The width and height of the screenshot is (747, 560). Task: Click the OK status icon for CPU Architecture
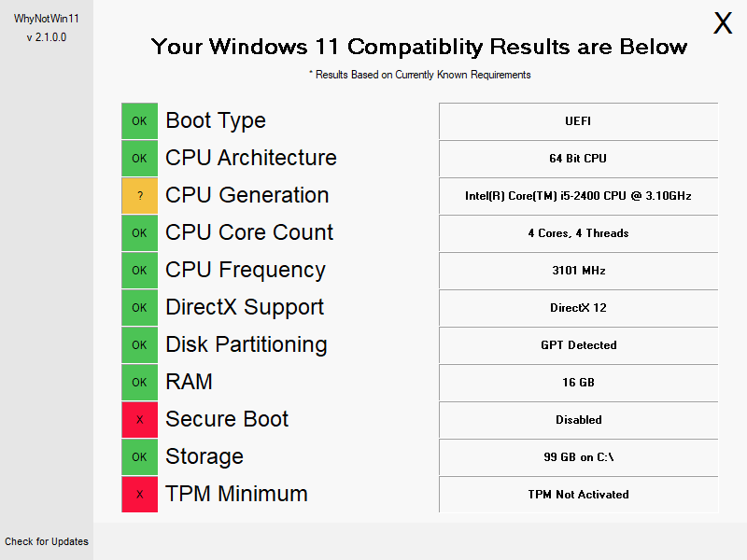click(139, 158)
